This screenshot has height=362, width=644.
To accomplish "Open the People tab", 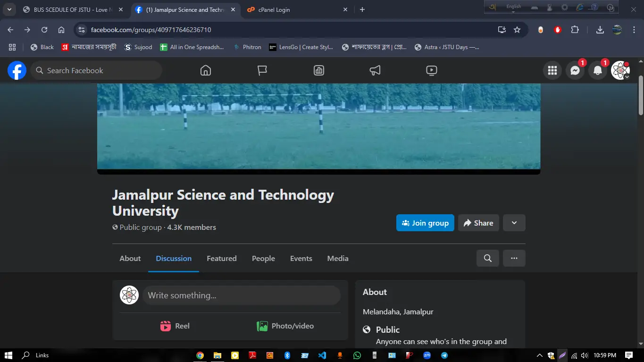I will (263, 258).
